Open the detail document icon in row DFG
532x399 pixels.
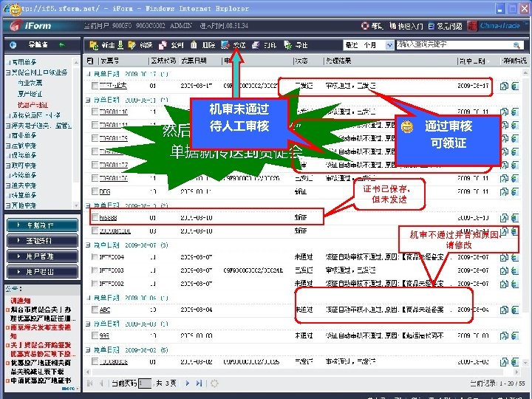[x=504, y=191]
